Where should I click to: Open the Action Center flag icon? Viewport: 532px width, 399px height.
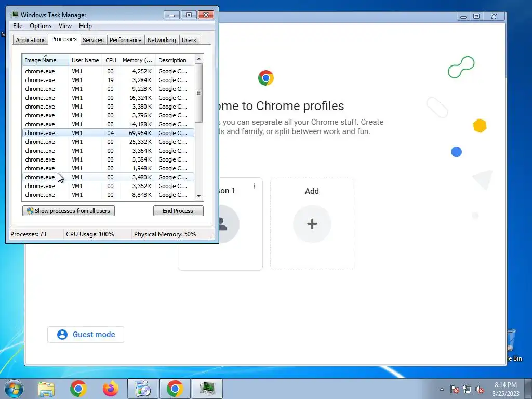[x=454, y=389]
